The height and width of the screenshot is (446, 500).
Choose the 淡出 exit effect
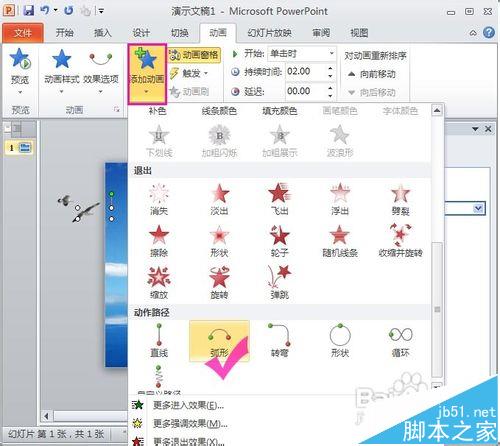[x=219, y=199]
